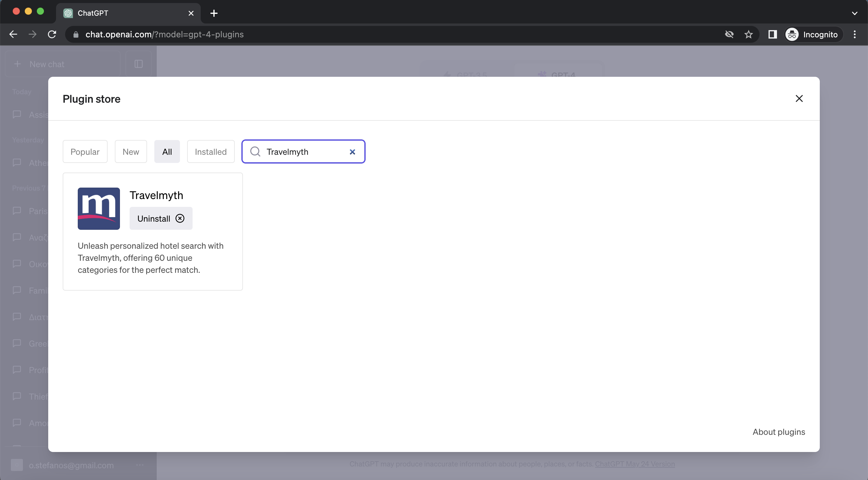Open the About plugins link
Screen dimensions: 868x480
[x=779, y=432]
